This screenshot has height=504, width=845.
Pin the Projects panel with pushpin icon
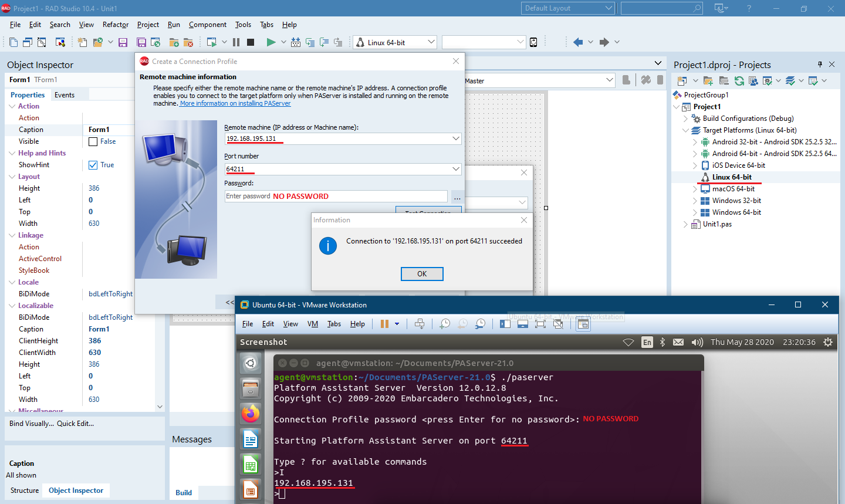(820, 65)
